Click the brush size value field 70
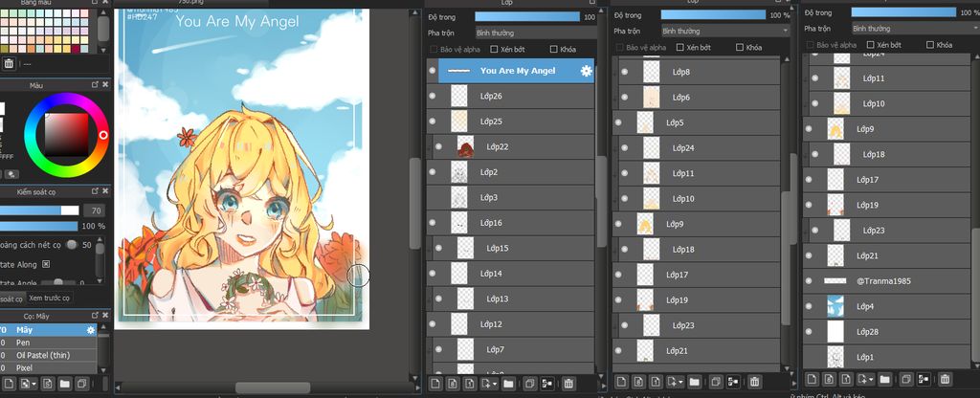 (94, 210)
